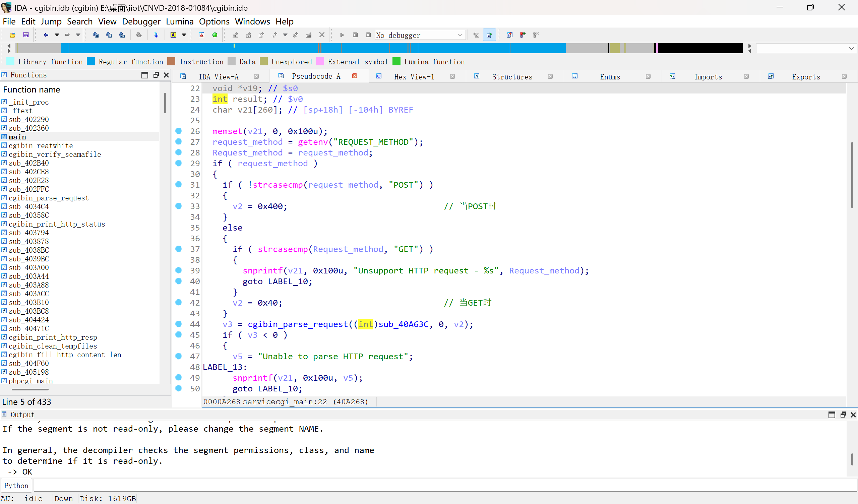Screen dimensions: 858x504
Task: Toggle breakpoint dot on line 49
Action: (178, 377)
